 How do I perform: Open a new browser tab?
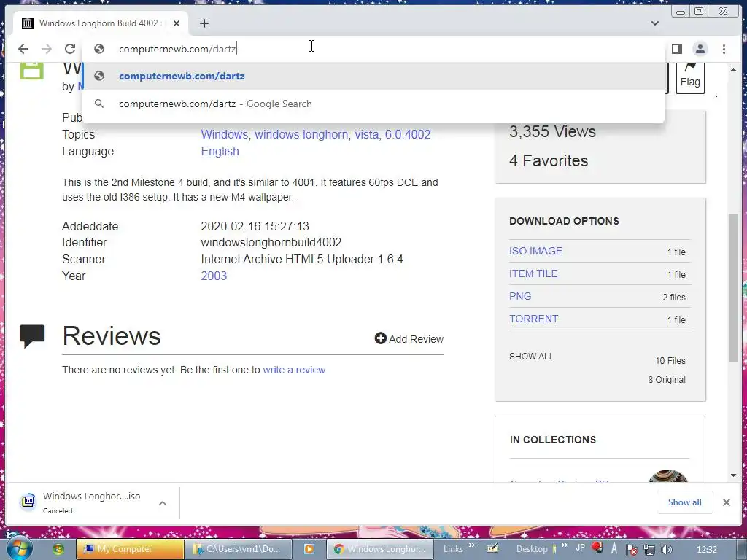pyautogui.click(x=204, y=23)
